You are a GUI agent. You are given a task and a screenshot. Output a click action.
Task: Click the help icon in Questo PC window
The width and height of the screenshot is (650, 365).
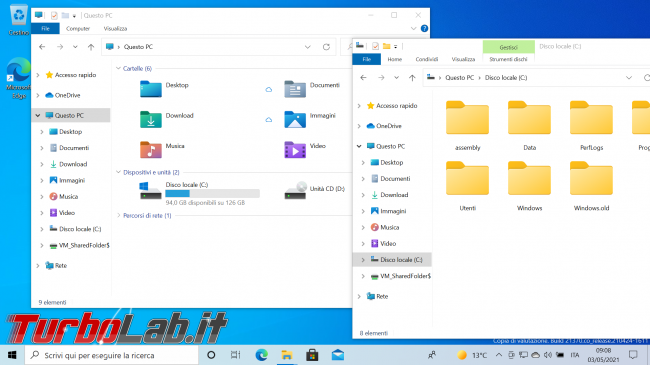424,28
